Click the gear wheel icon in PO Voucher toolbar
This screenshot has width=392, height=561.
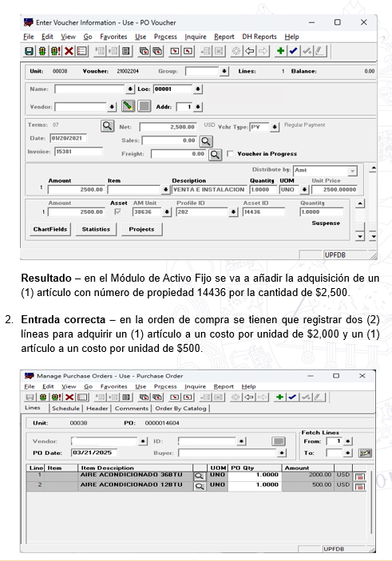[236, 51]
